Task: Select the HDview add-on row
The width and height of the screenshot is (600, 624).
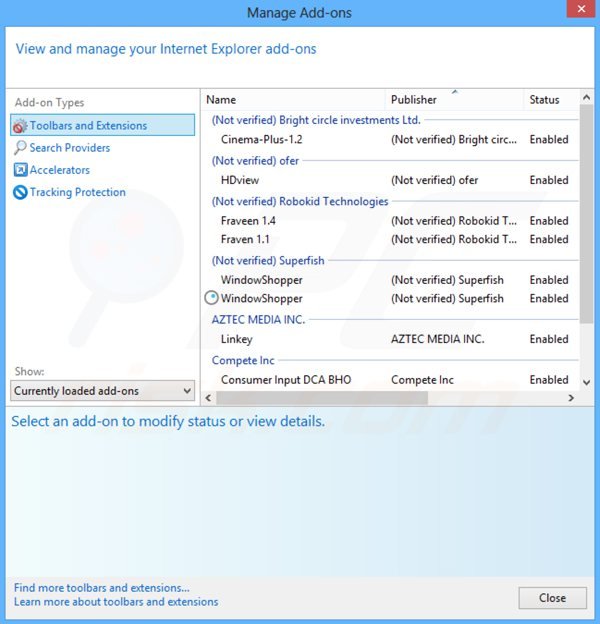Action: (391, 180)
